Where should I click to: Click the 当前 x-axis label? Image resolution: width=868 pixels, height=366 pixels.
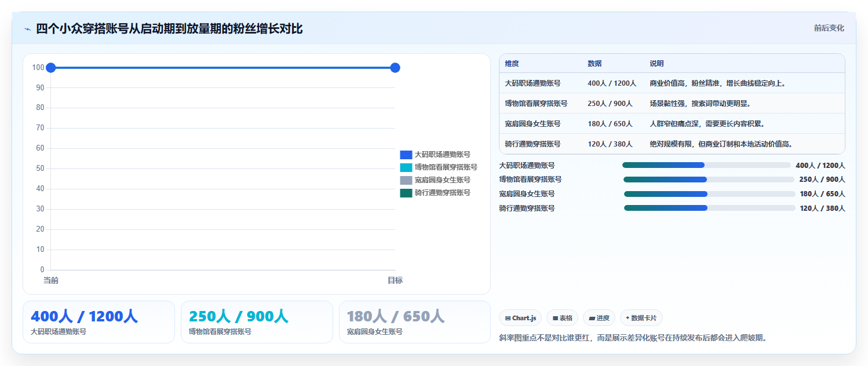51,281
